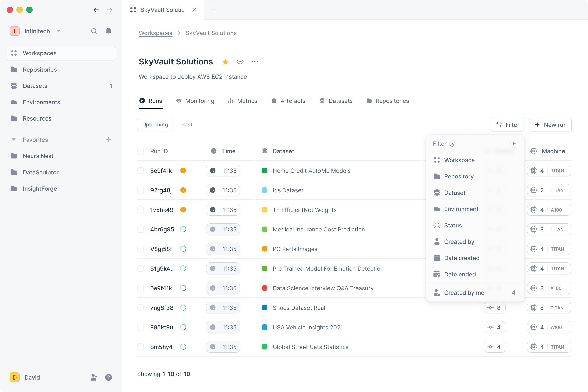The height and width of the screenshot is (392, 588).
Task: Check the box for run 1v5hk49
Action: (141, 210)
